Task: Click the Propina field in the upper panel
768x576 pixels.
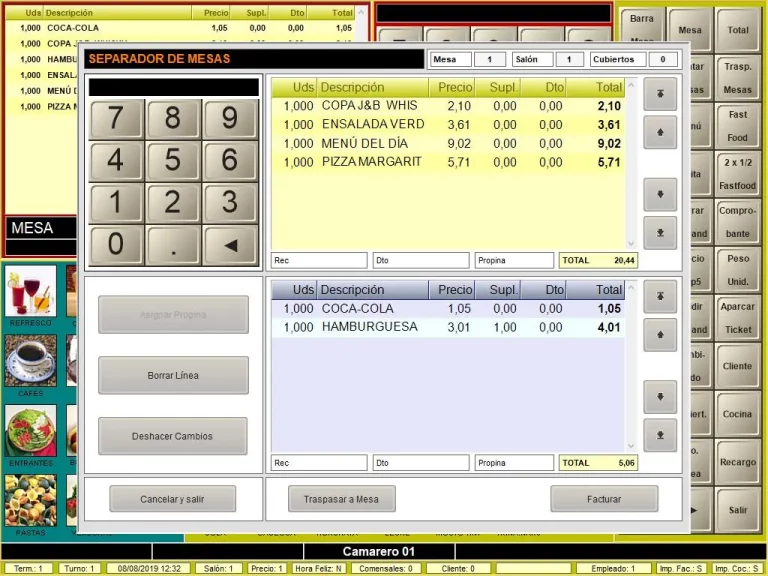Action: click(x=513, y=260)
